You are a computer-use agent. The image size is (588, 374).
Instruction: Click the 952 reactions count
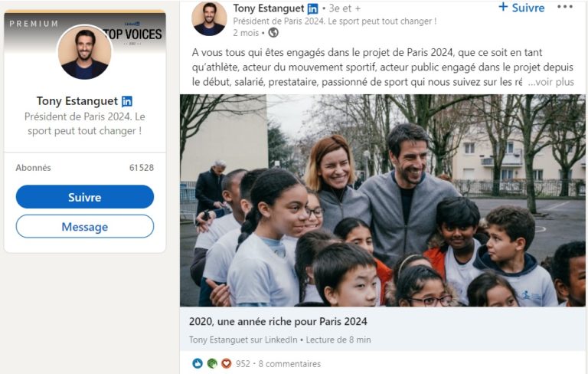pyautogui.click(x=243, y=364)
